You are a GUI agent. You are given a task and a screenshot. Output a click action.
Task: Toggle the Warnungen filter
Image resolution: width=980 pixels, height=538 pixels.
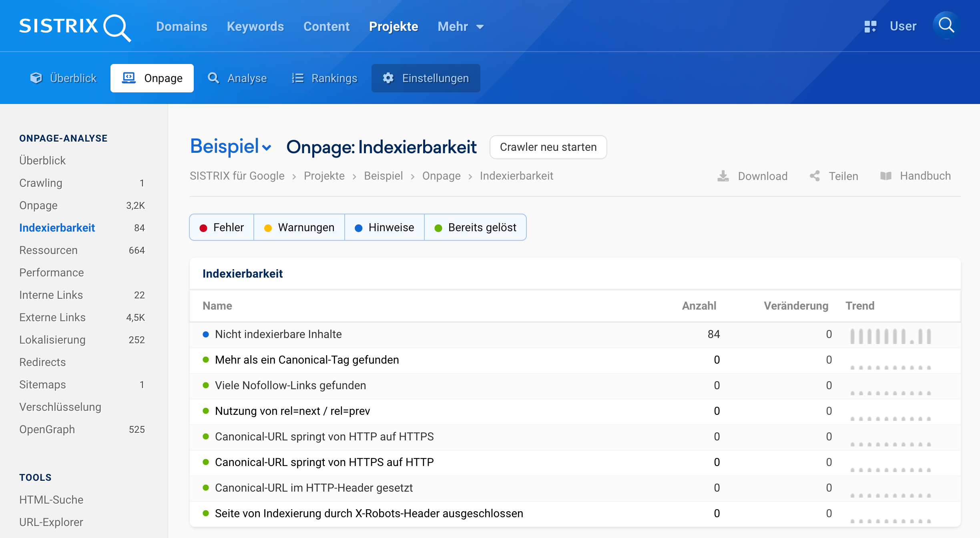point(299,227)
